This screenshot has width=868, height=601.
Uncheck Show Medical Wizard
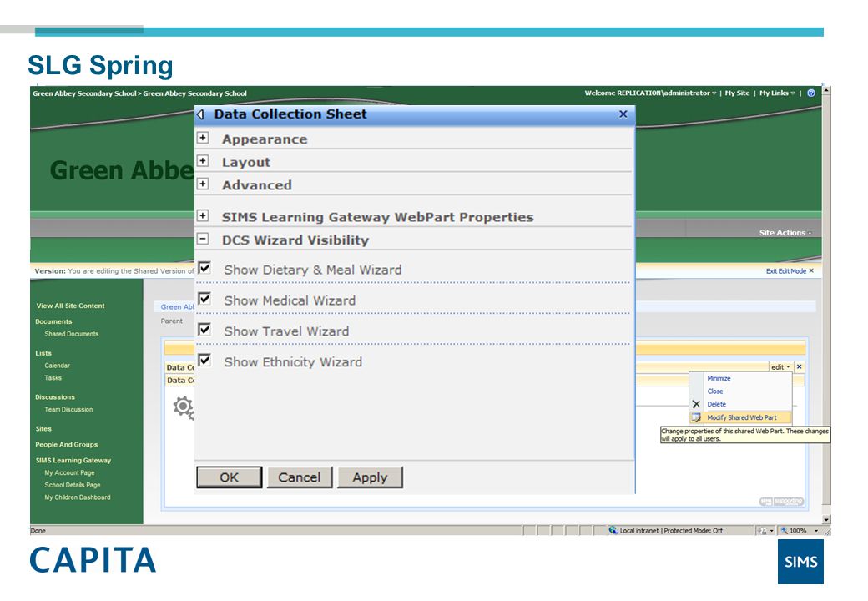204,299
